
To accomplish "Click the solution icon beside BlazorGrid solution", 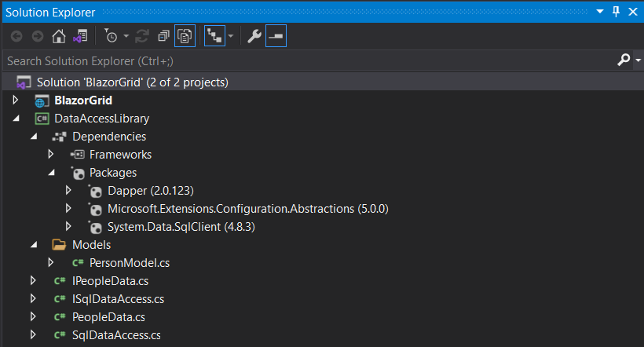I will (24, 82).
